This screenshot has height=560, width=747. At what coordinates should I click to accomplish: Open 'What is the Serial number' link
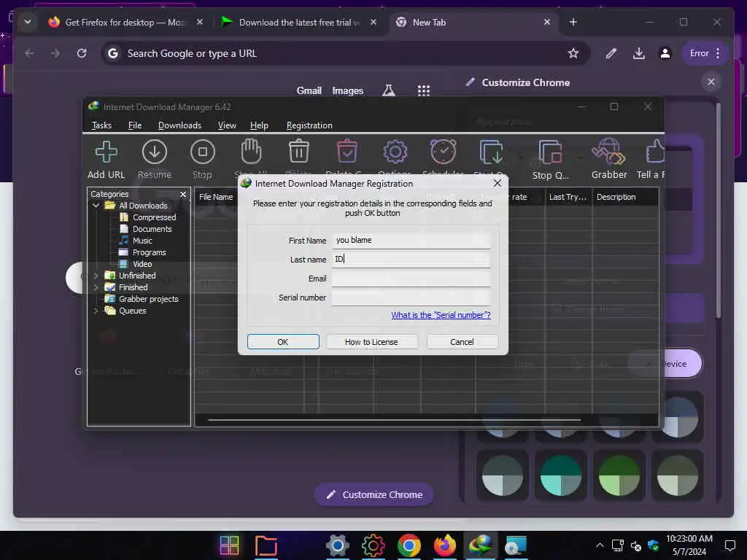tap(441, 315)
